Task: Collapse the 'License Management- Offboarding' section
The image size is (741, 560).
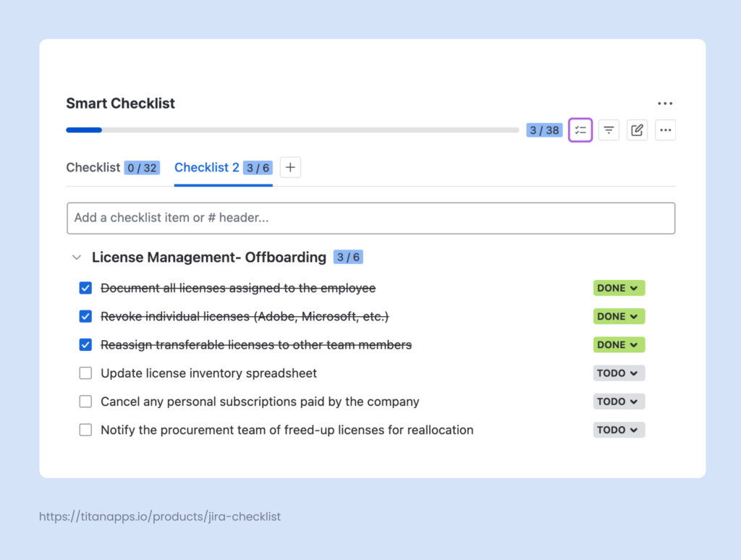Action: click(77, 257)
